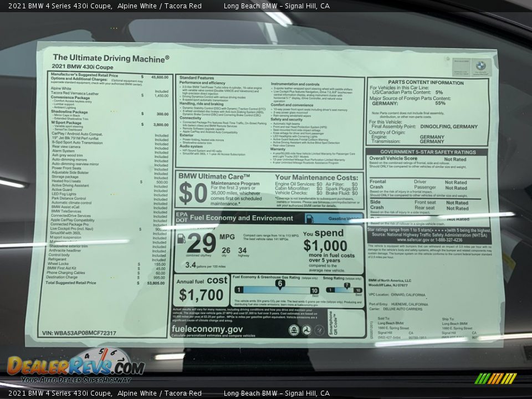This screenshot has width=532, height=399.
Task: Click the 55% foreign parts content value
Action: [x=440, y=103]
